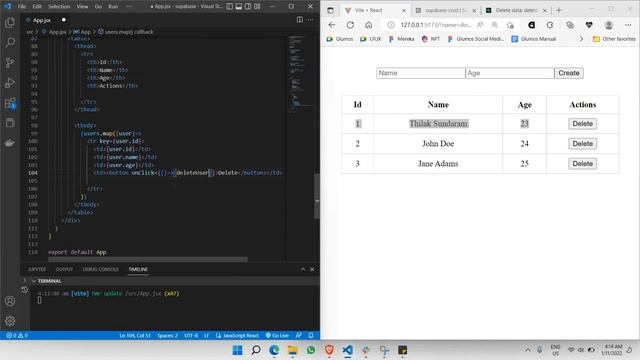The height and width of the screenshot is (360, 640).
Task: Collapse the TERMINAL section chevron
Action: coord(34,281)
